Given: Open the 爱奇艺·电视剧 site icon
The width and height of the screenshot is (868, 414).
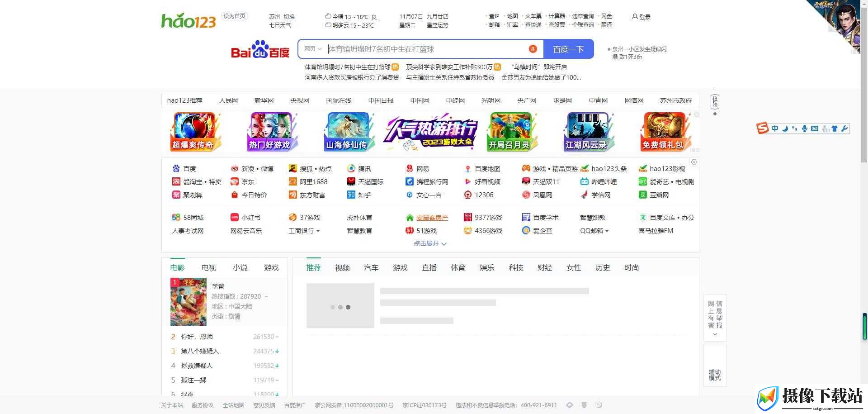Looking at the screenshot, I should click(x=642, y=181).
